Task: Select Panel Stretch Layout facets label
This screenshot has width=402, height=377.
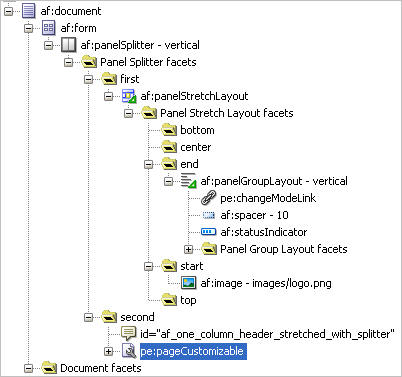Action: 227,113
